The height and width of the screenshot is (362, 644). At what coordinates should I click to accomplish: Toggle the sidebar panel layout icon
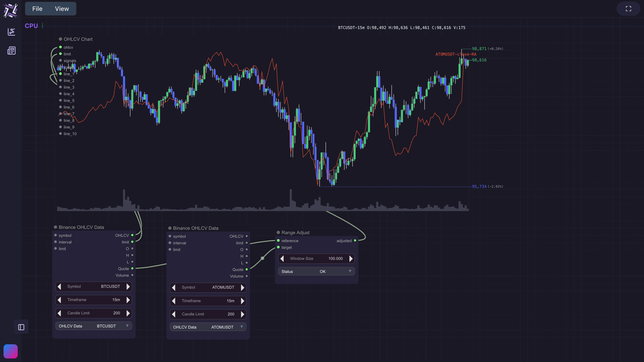(x=21, y=327)
